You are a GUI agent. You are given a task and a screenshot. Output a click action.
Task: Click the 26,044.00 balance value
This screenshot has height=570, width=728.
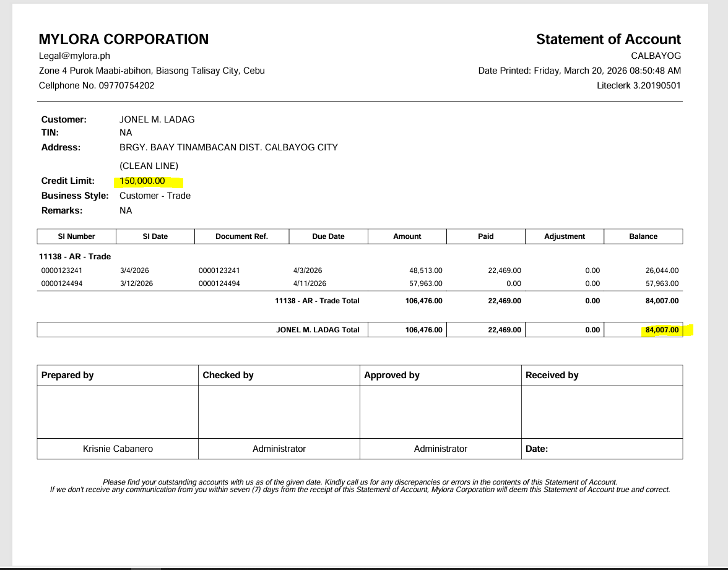click(x=661, y=270)
